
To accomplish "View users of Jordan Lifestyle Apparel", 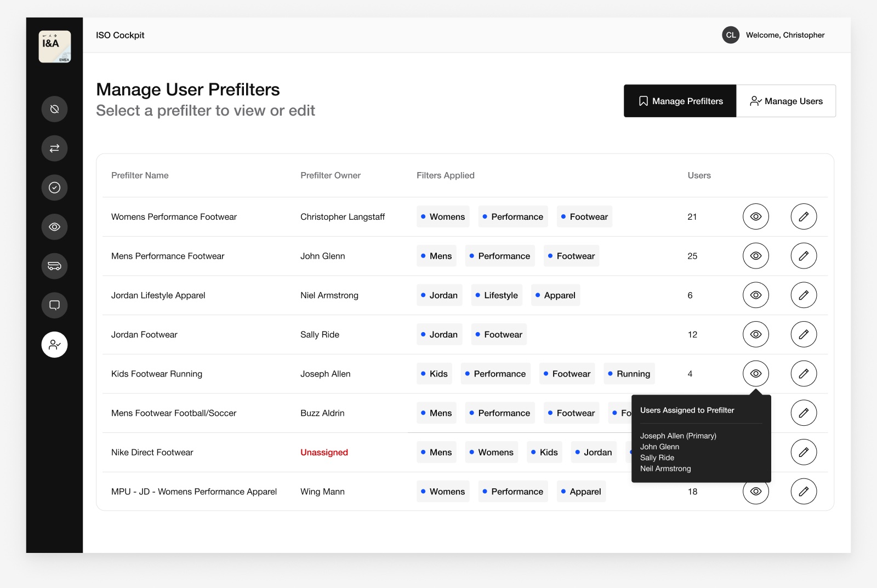I will 756,295.
